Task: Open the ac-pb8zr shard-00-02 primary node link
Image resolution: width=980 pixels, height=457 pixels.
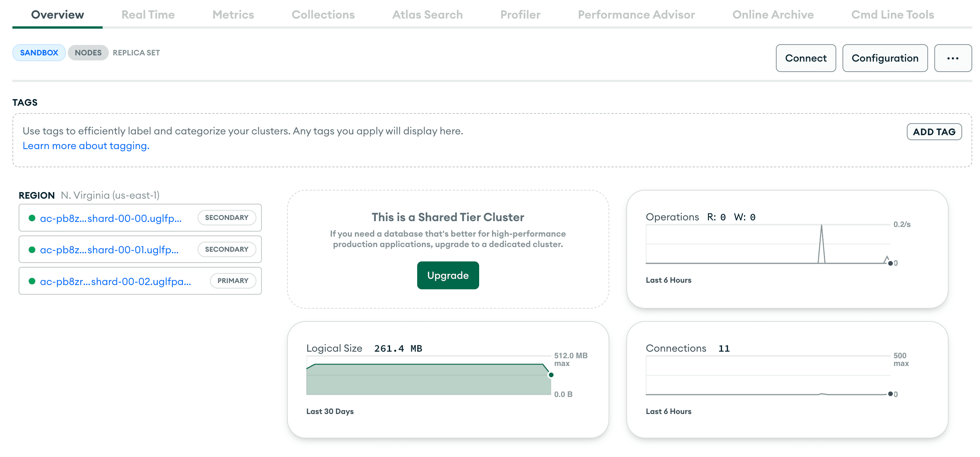Action: pyautogui.click(x=115, y=282)
